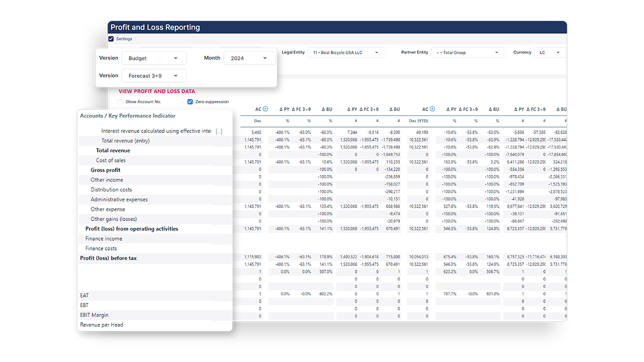644x362 pixels.
Task: Toggle the Settings checkbox
Action: click(x=111, y=39)
